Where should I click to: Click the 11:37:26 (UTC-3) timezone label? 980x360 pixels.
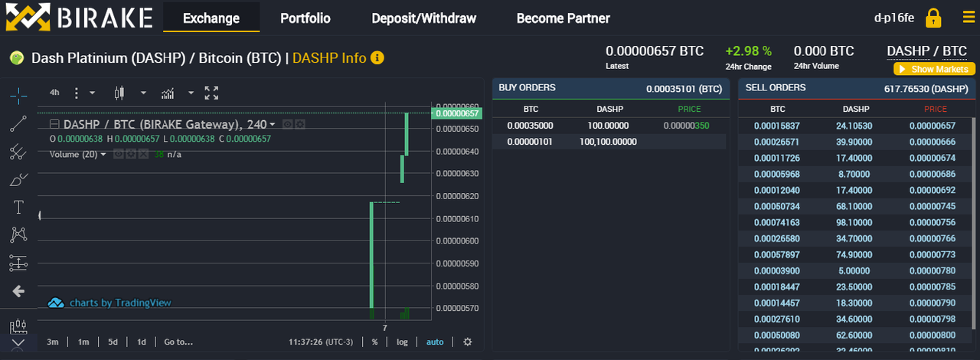click(x=321, y=342)
